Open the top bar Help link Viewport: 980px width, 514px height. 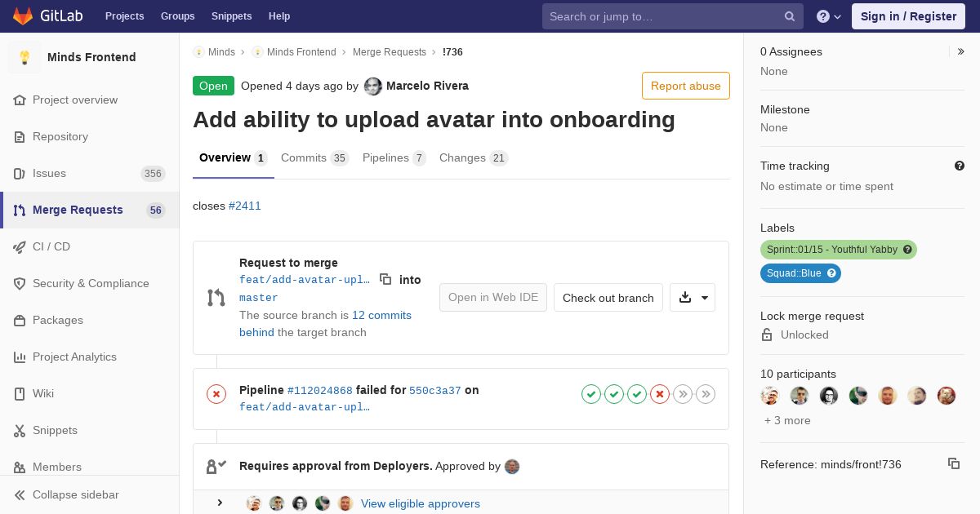click(x=279, y=16)
